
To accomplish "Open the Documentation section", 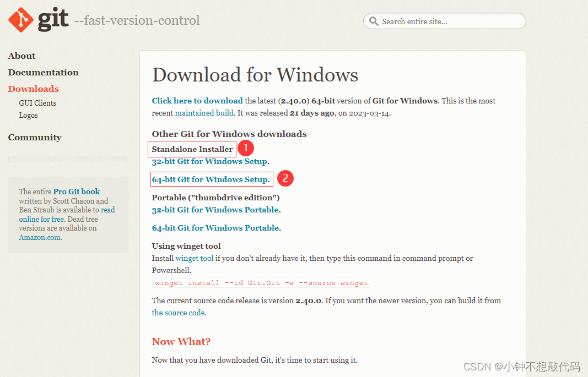I will coord(44,72).
